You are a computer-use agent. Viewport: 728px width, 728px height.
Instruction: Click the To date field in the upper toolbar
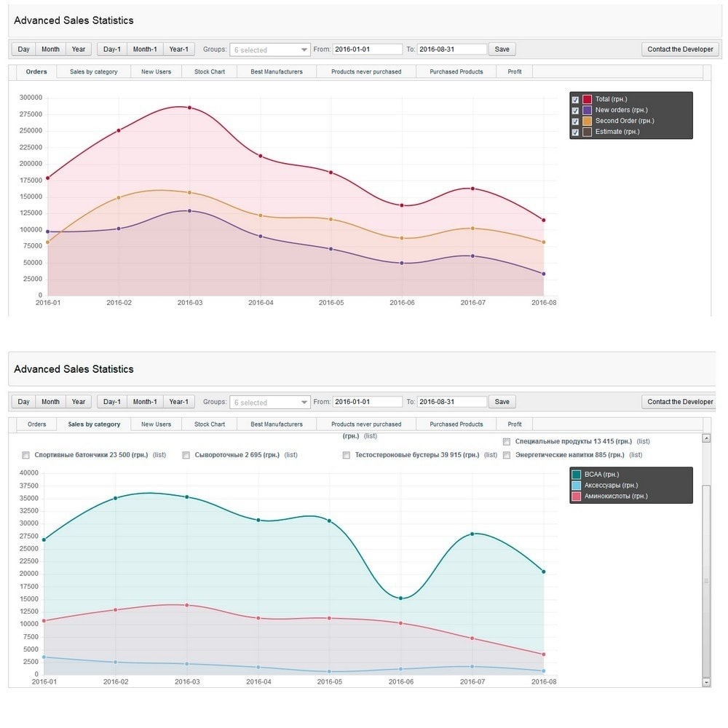coord(452,50)
